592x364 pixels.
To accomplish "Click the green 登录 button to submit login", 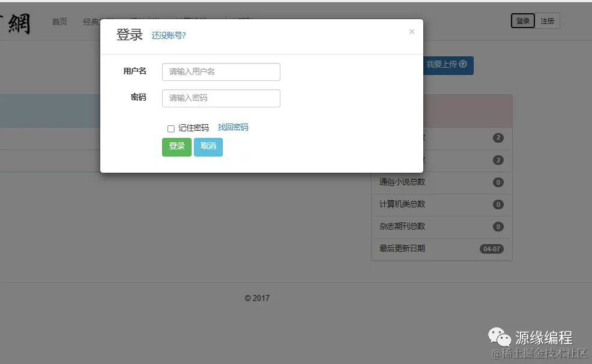I will click(x=176, y=147).
